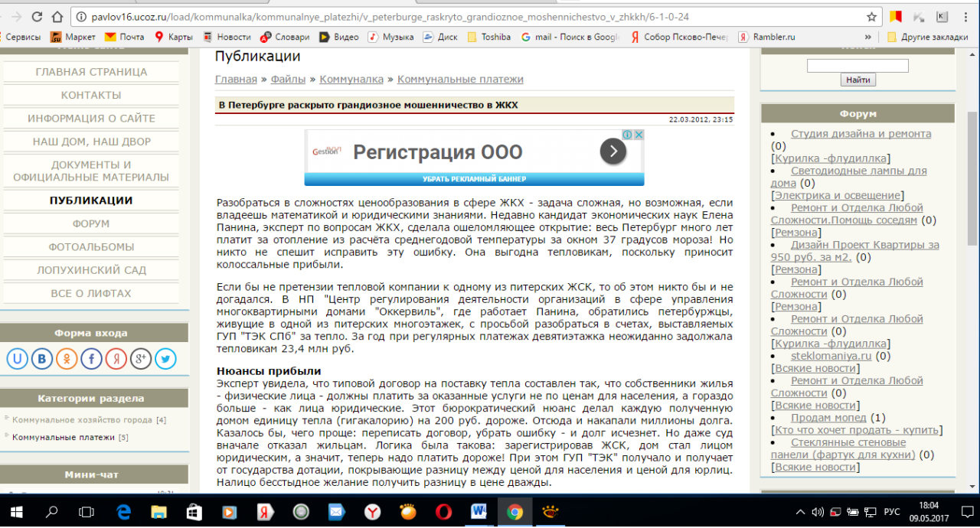The width and height of the screenshot is (980, 528).
Task: Open the Mail app from the taskbar
Action: 337,511
